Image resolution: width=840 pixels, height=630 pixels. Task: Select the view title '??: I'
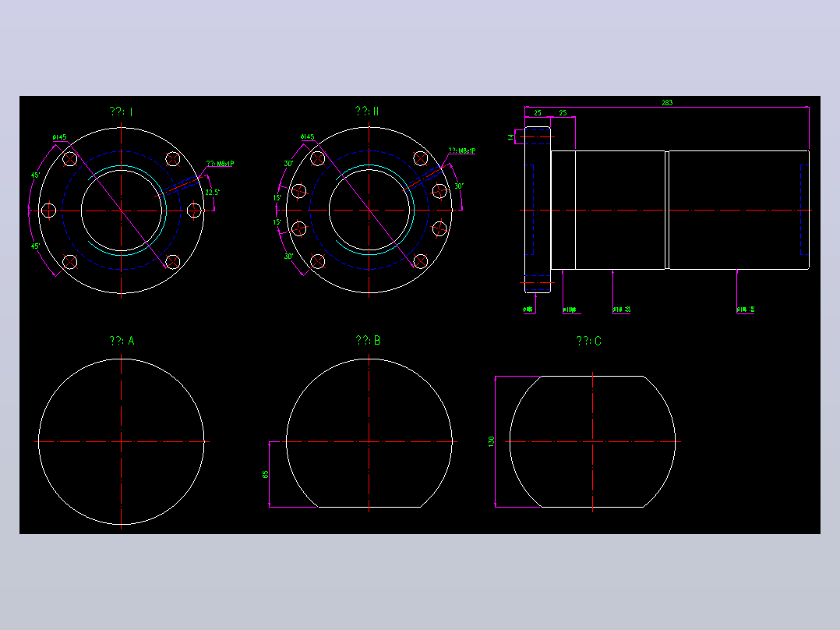tap(121, 111)
